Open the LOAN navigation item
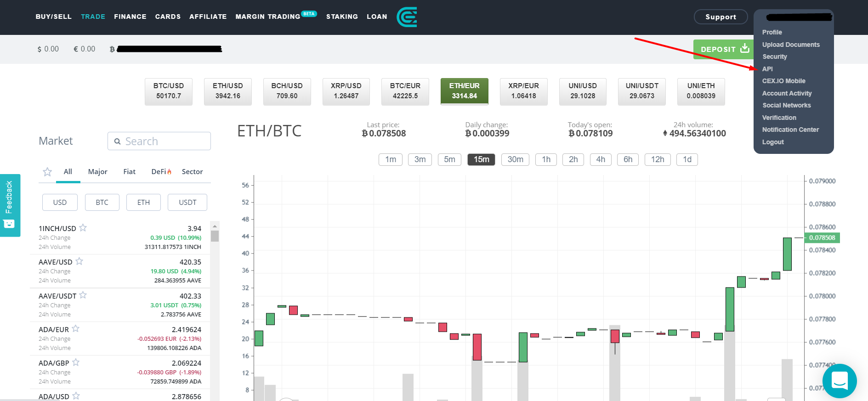 click(x=377, y=17)
